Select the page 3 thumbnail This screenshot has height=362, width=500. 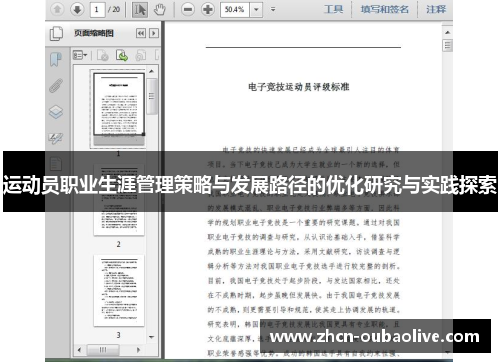[119, 291]
